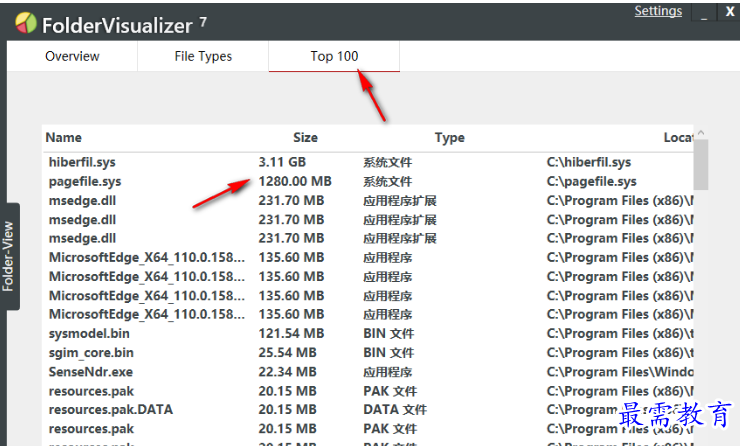The height and width of the screenshot is (446, 740).
Task: Click the 3.11 GB size value
Action: [x=282, y=162]
